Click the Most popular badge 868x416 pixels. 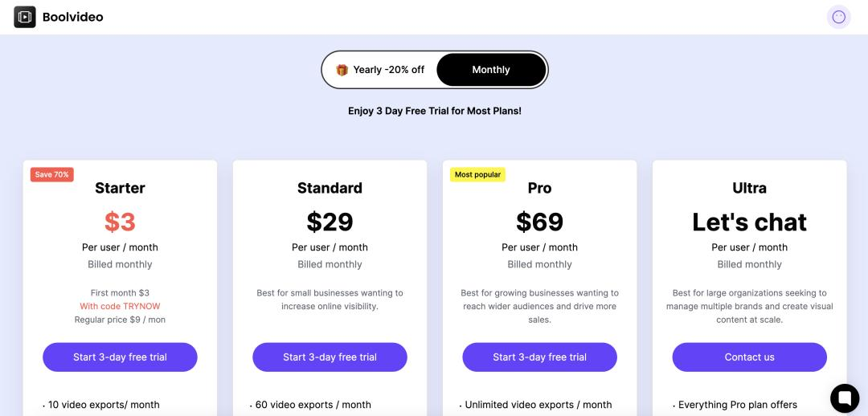click(477, 174)
